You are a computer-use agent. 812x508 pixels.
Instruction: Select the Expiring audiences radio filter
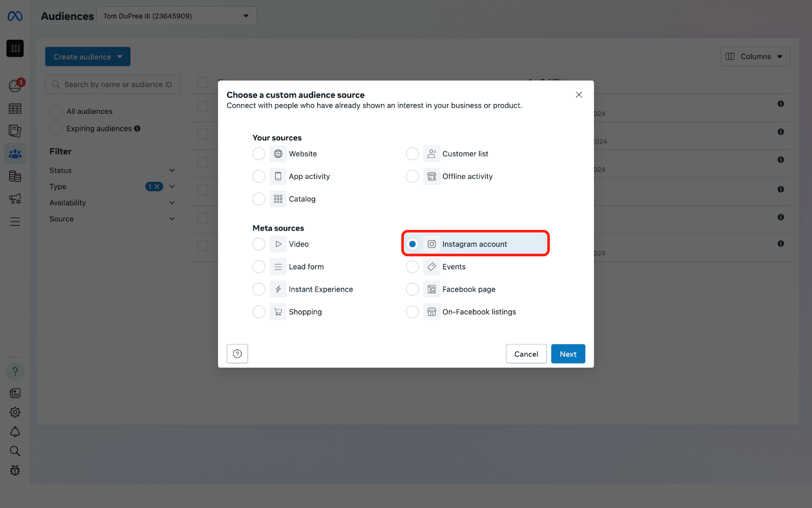click(56, 129)
